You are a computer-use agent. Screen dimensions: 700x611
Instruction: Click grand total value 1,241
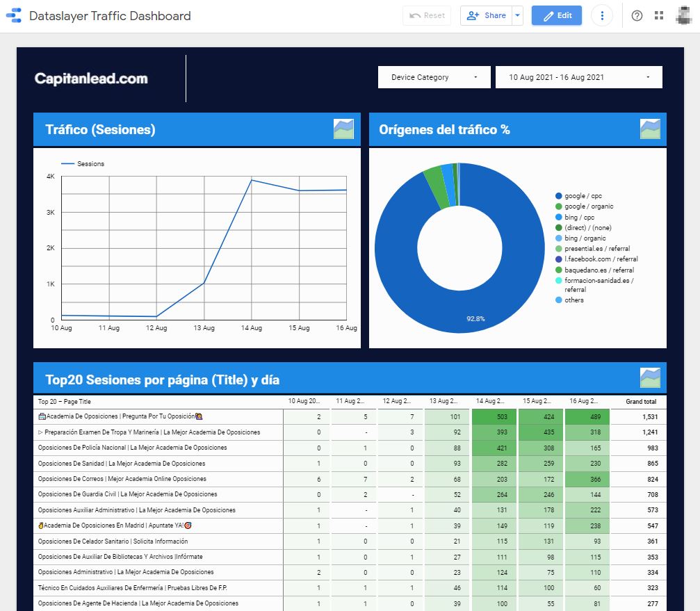pyautogui.click(x=650, y=432)
